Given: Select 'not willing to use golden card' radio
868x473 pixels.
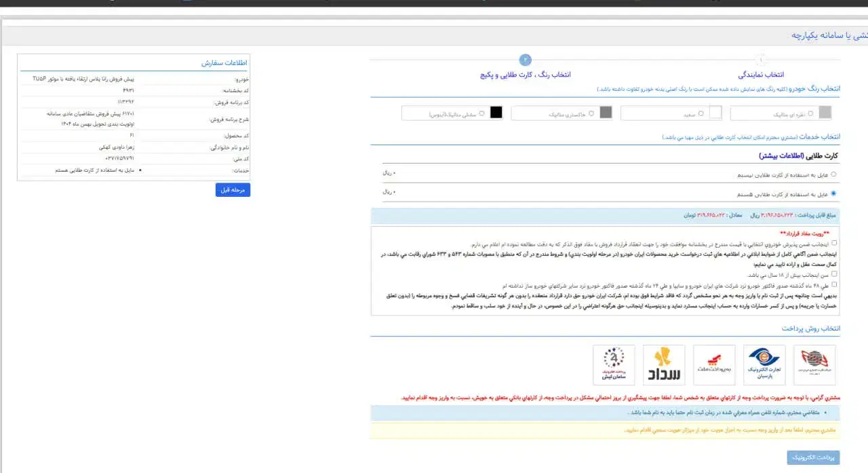Looking at the screenshot, I should pyautogui.click(x=833, y=174).
